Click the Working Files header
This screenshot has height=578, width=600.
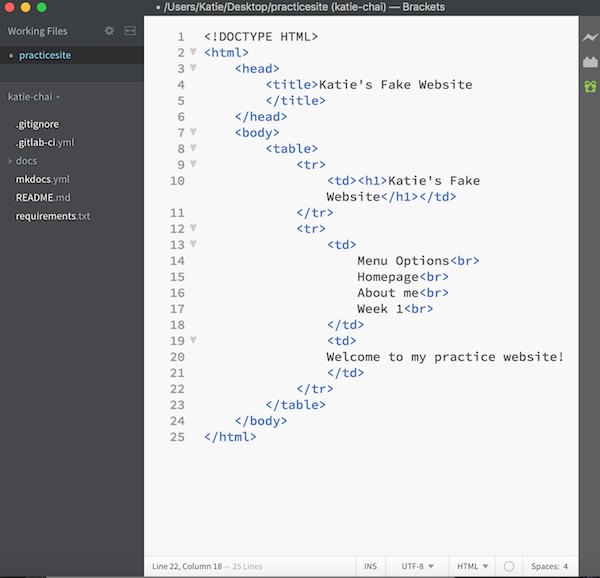(x=38, y=31)
